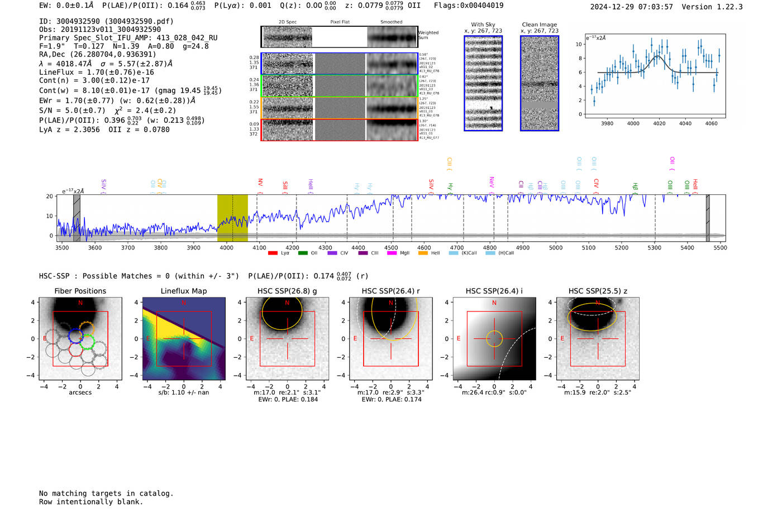Select the No matching targets in catalog text
Image resolution: width=782 pixels, height=532 pixels.
[106, 493]
